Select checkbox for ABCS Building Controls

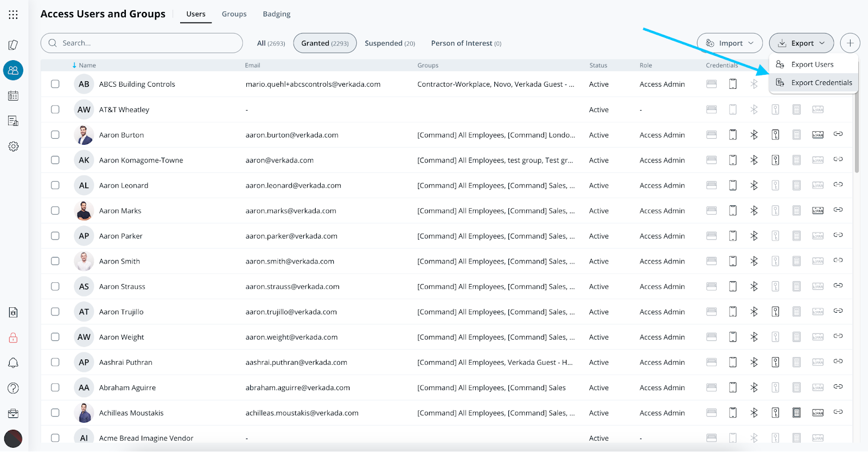pyautogui.click(x=55, y=84)
